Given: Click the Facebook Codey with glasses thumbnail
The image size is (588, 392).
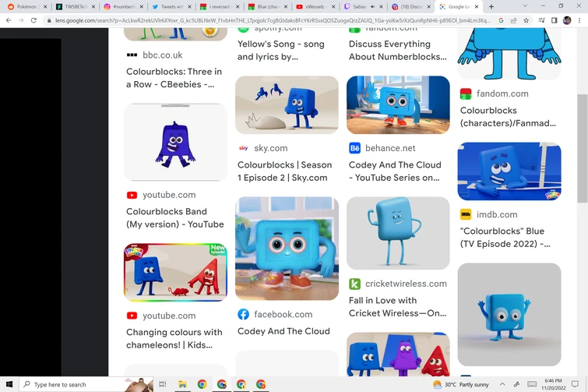Looking at the screenshot, I should click(x=287, y=249).
